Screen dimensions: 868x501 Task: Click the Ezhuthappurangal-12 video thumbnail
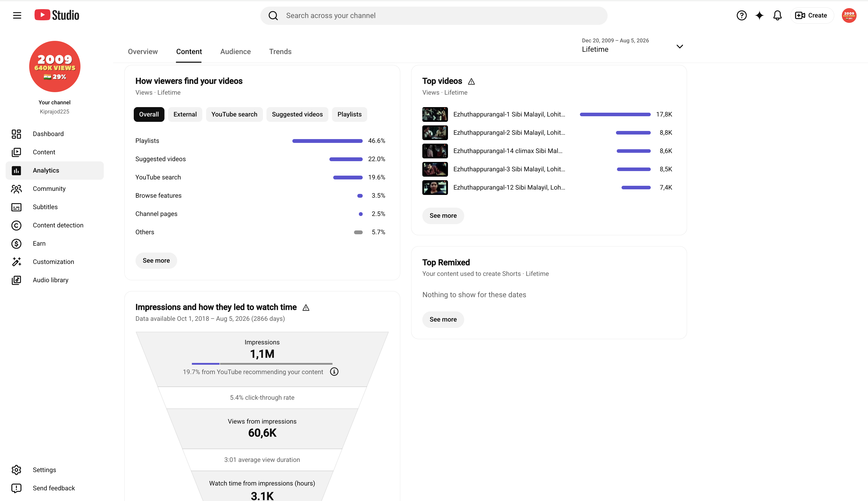(x=435, y=188)
